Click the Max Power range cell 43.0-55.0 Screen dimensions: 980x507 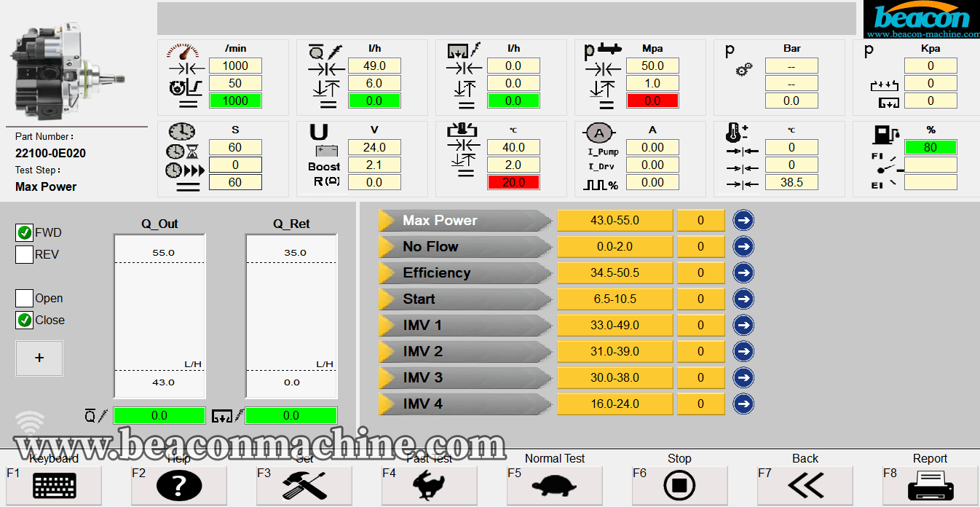(615, 221)
